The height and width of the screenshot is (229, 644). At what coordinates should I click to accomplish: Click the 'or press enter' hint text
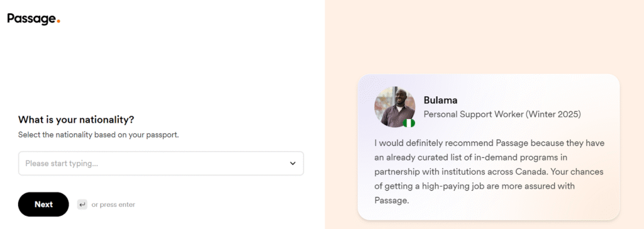point(113,204)
